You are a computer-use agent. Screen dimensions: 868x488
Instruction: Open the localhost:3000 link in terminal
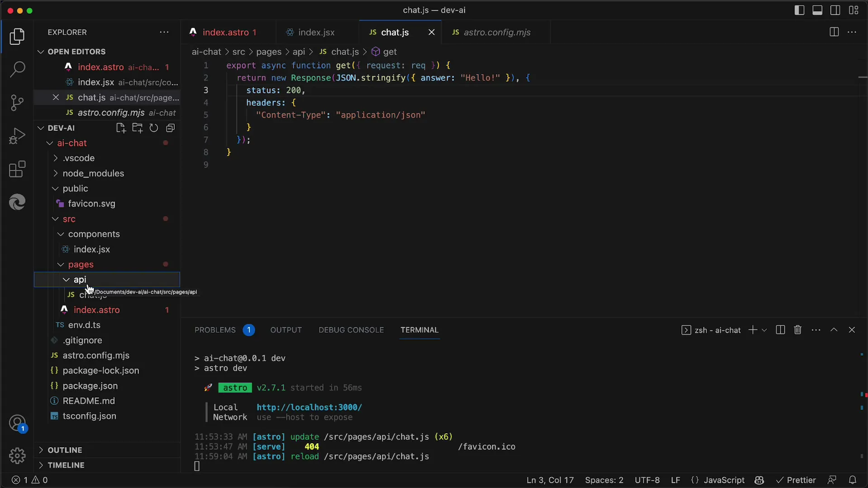tap(309, 407)
